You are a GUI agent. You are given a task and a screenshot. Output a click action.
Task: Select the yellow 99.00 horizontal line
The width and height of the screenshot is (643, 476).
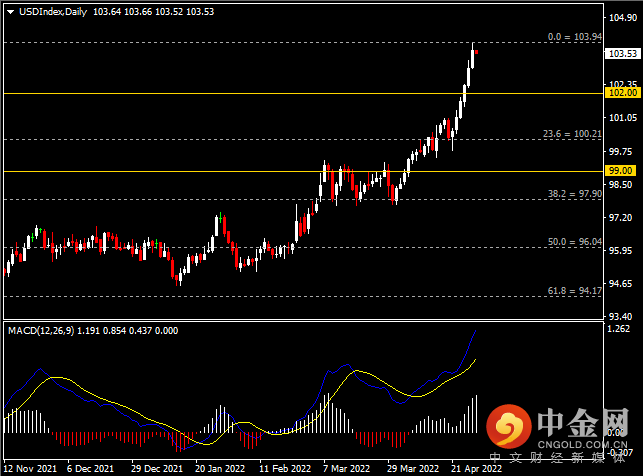pyautogui.click(x=303, y=171)
